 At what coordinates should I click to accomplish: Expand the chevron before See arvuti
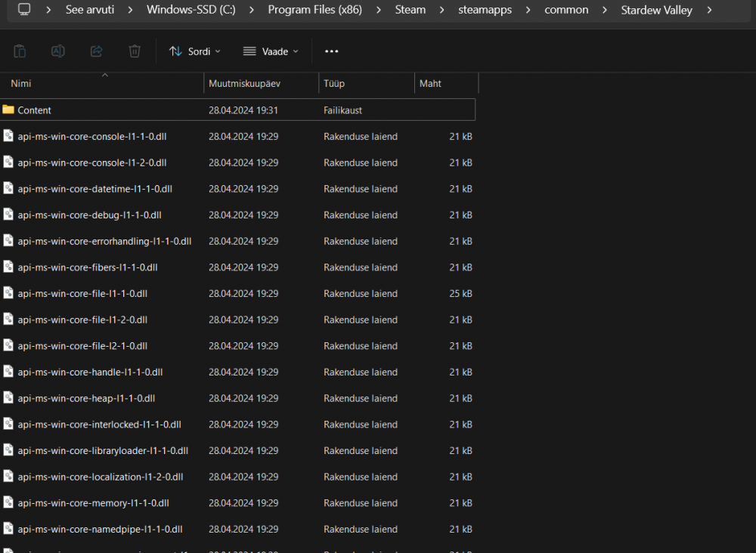point(48,10)
